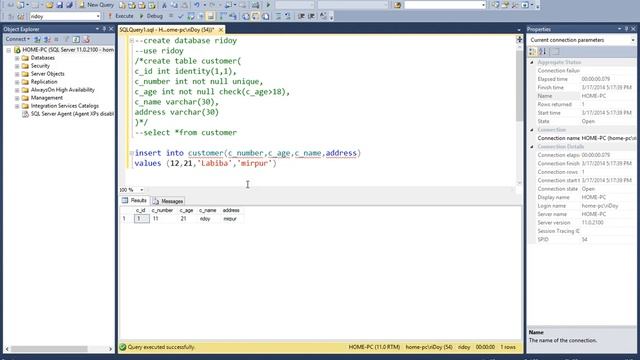Copy selection with the Copy icon

coord(174,5)
